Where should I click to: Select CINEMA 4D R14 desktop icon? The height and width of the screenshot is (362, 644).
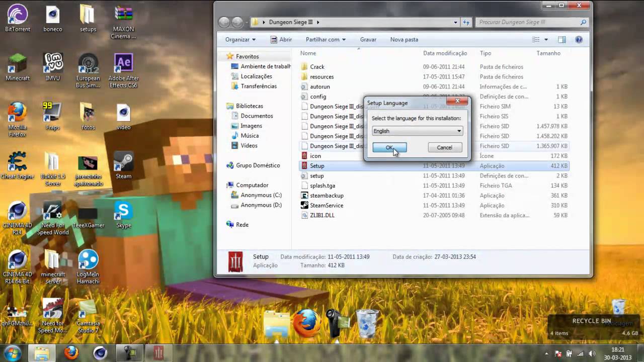coord(18,218)
